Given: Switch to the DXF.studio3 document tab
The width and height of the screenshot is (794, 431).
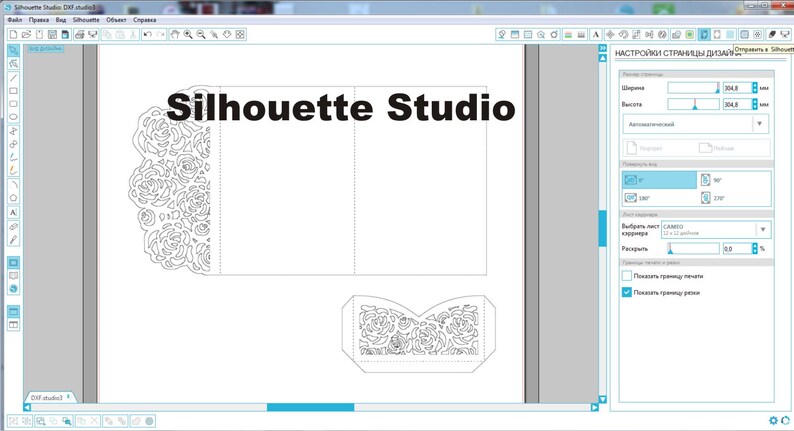Looking at the screenshot, I should (x=47, y=398).
